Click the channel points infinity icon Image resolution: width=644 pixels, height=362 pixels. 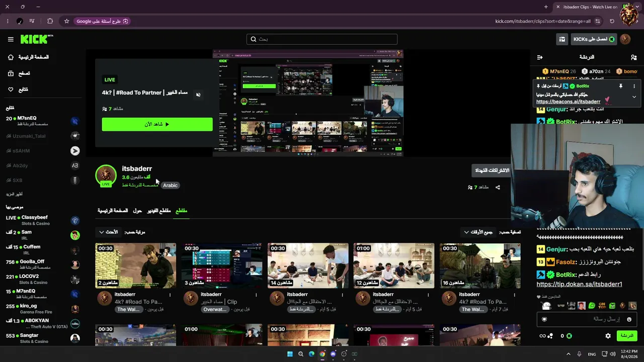click(x=542, y=336)
